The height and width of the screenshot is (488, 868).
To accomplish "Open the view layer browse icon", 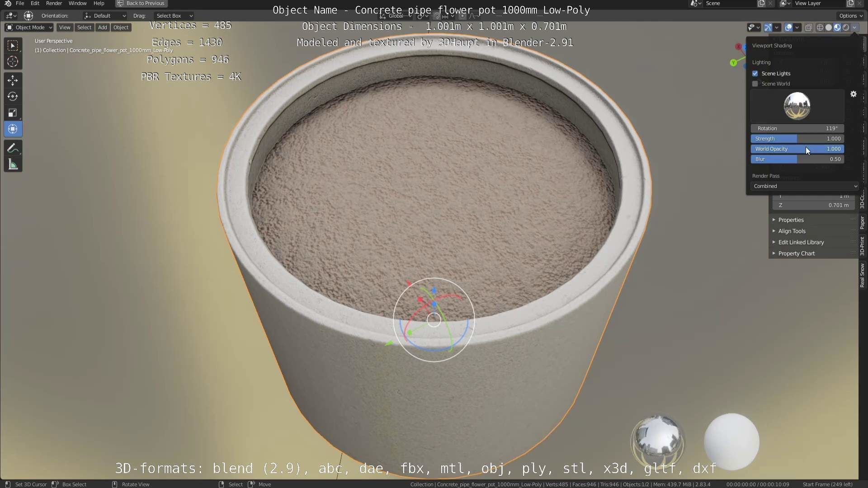I will tap(785, 3).
